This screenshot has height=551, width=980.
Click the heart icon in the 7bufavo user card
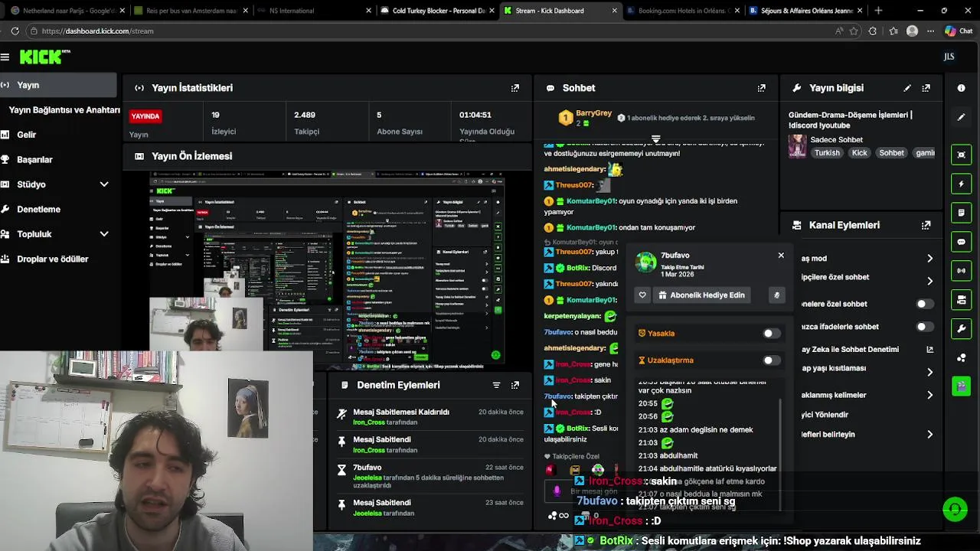tap(642, 295)
